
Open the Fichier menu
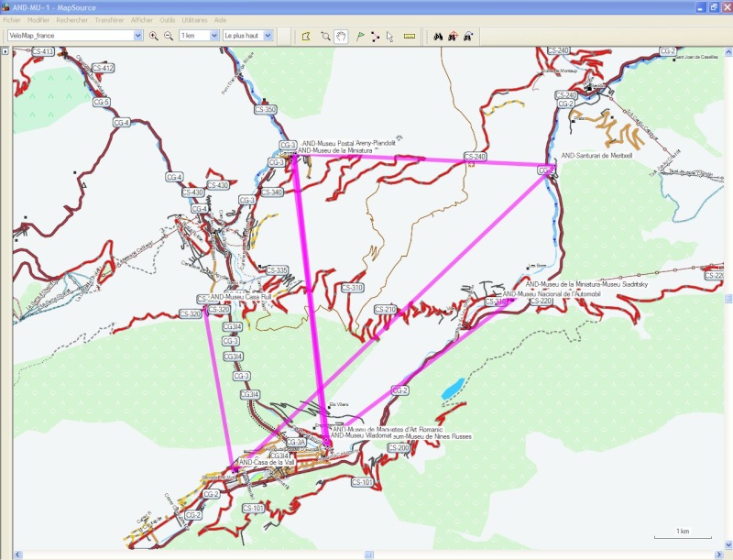[x=12, y=20]
